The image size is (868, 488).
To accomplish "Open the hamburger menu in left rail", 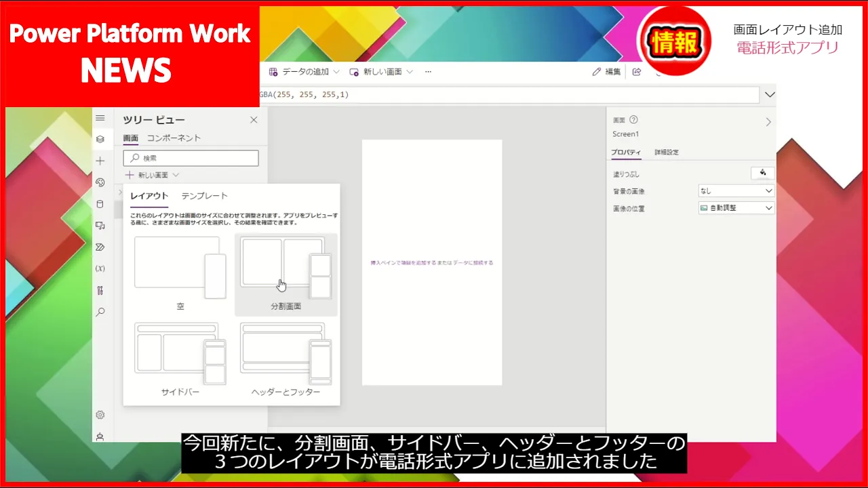I will tap(100, 118).
